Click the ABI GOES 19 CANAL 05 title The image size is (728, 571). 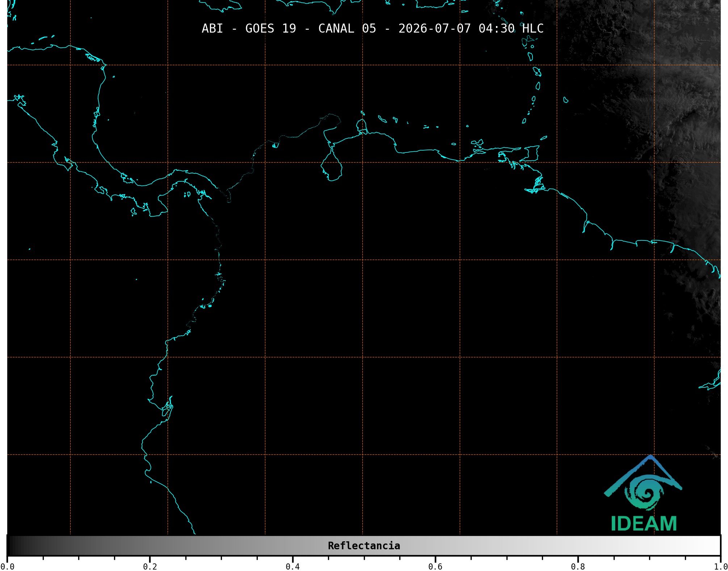point(373,28)
